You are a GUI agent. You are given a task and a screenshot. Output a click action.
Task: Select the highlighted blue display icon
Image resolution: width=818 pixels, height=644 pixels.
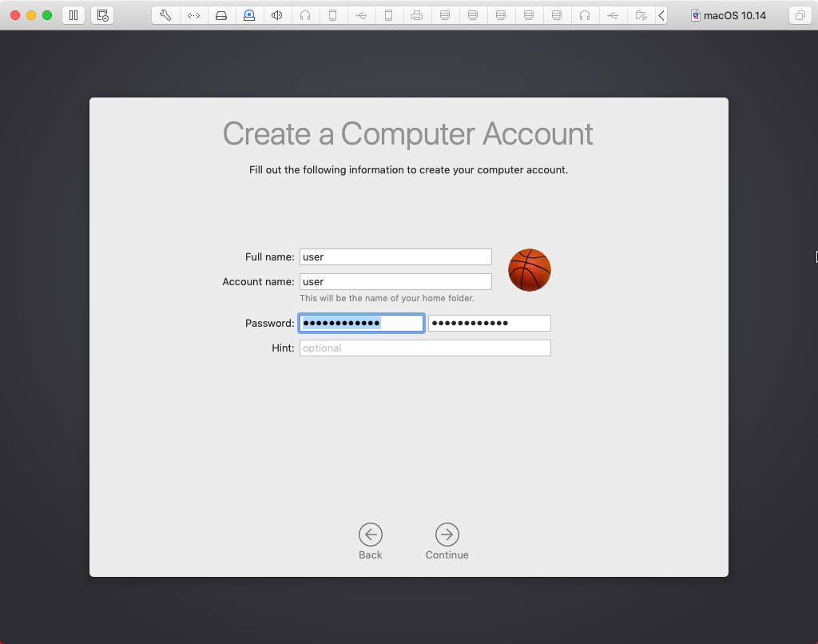click(x=249, y=15)
